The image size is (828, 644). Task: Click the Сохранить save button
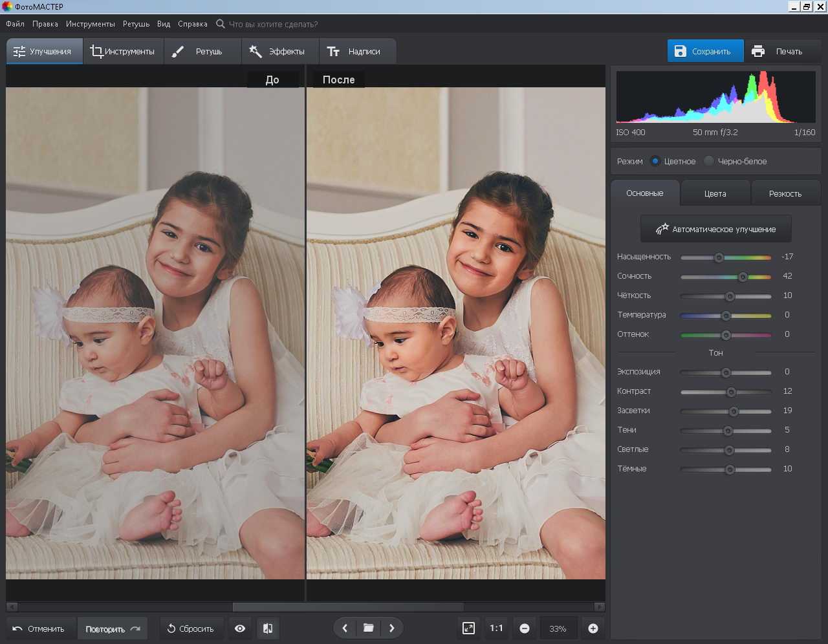pyautogui.click(x=704, y=52)
